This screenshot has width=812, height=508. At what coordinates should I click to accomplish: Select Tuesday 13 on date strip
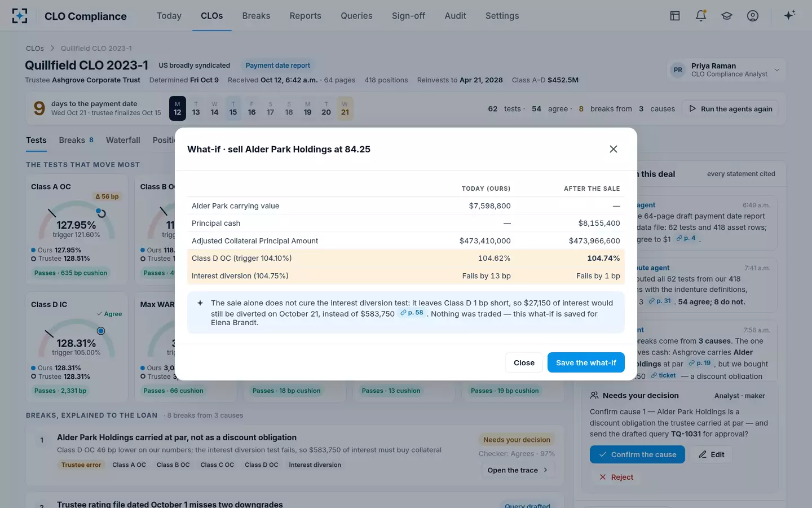pos(196,108)
